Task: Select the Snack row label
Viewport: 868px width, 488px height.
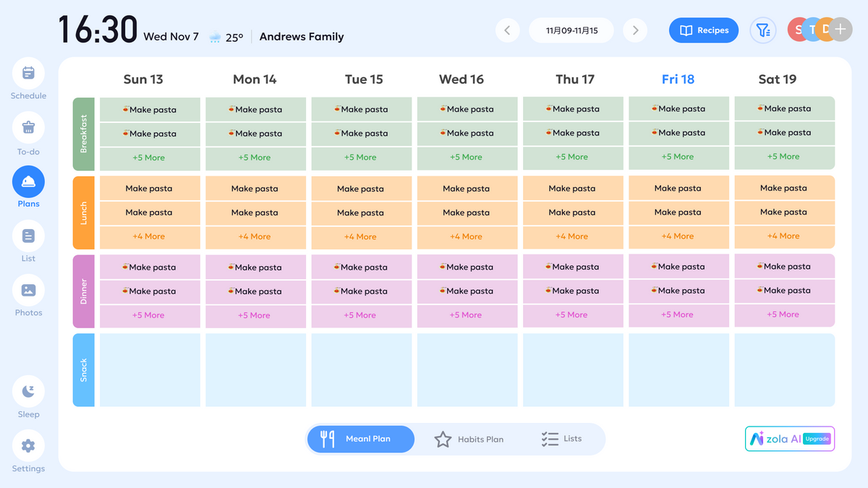Action: [84, 370]
